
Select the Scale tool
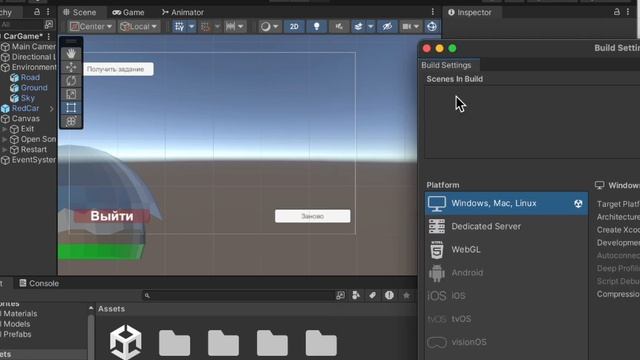coord(71,94)
